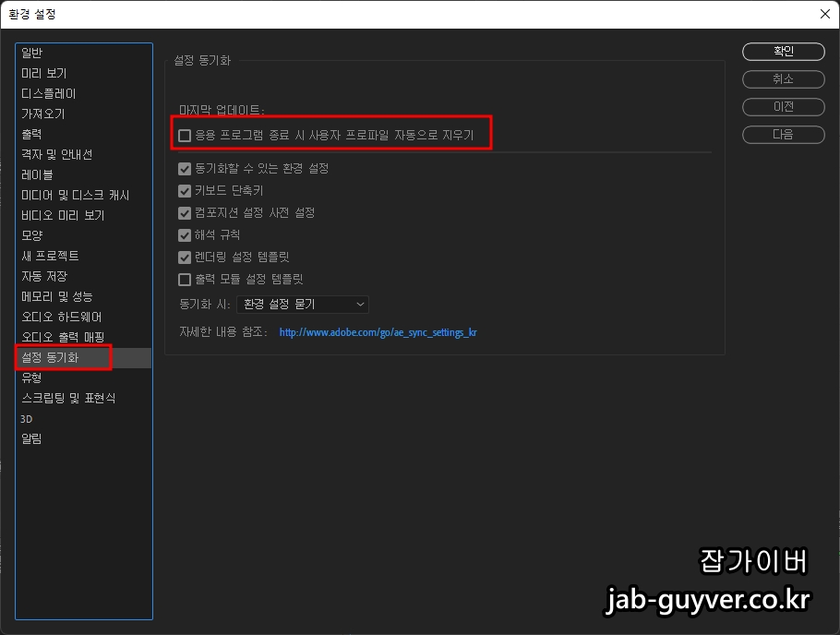Select 미디어 및 디스크 캐시 category

click(84, 195)
